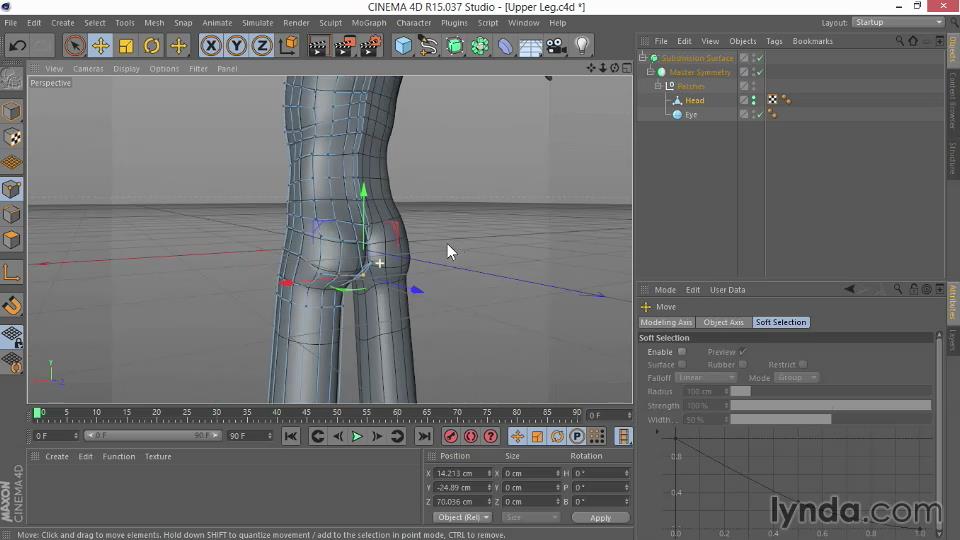Toggle Z axis lock
The height and width of the screenshot is (540, 960).
pyautogui.click(x=262, y=45)
